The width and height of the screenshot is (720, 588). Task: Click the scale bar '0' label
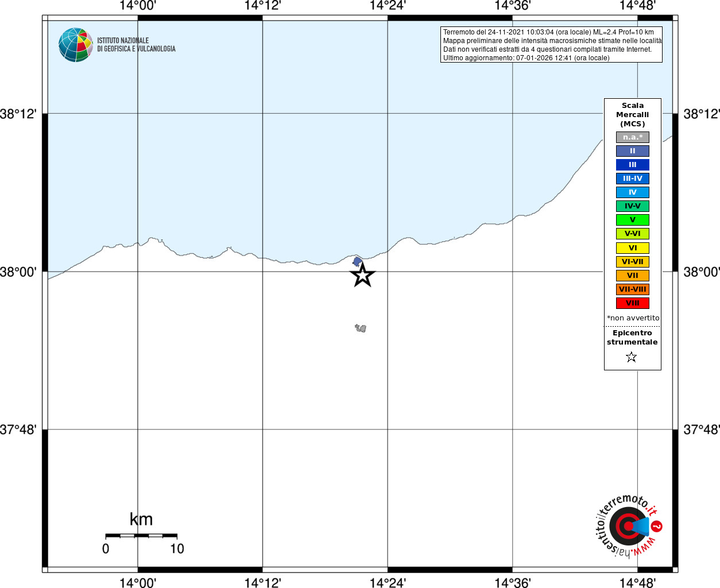[x=106, y=549]
